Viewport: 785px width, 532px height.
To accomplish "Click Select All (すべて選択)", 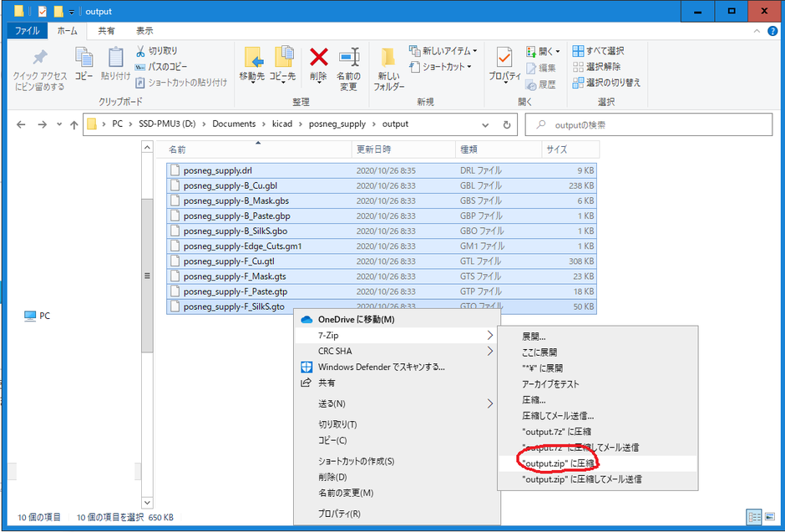I will 599,51.
